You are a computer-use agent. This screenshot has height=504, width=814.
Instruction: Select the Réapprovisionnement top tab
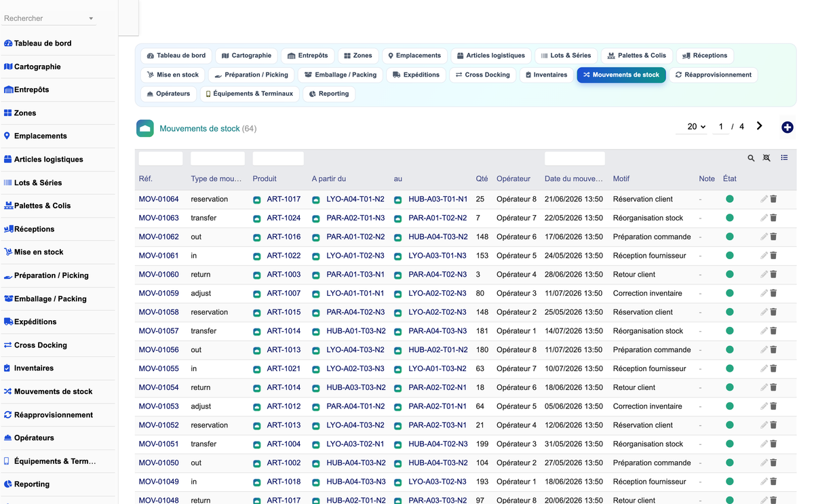point(713,75)
